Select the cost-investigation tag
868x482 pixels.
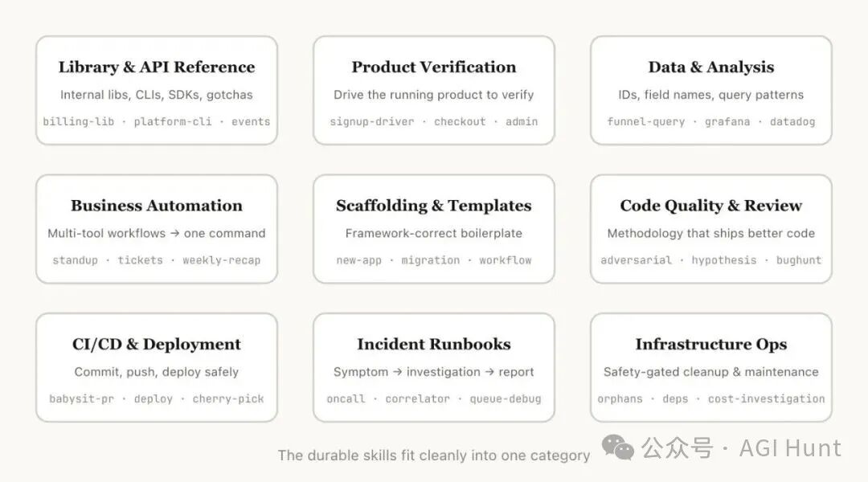point(766,399)
